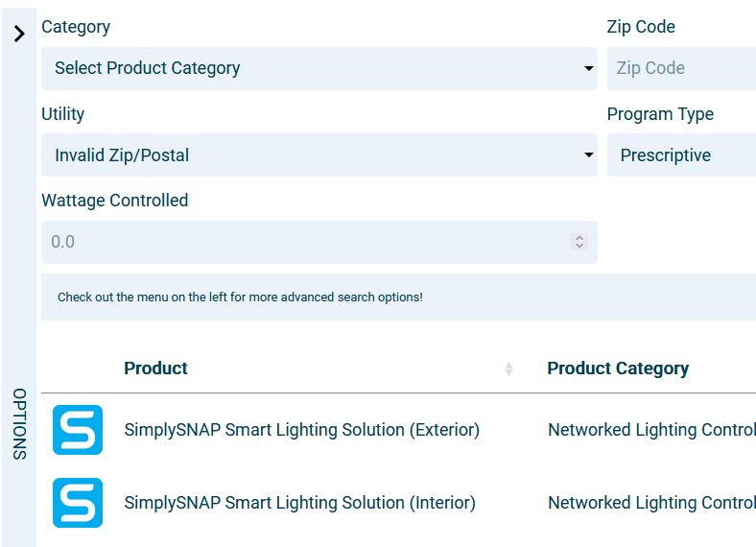Open the Utility dropdown showing Invalid Zip/Postal
The image size is (756, 547).
[x=319, y=155]
